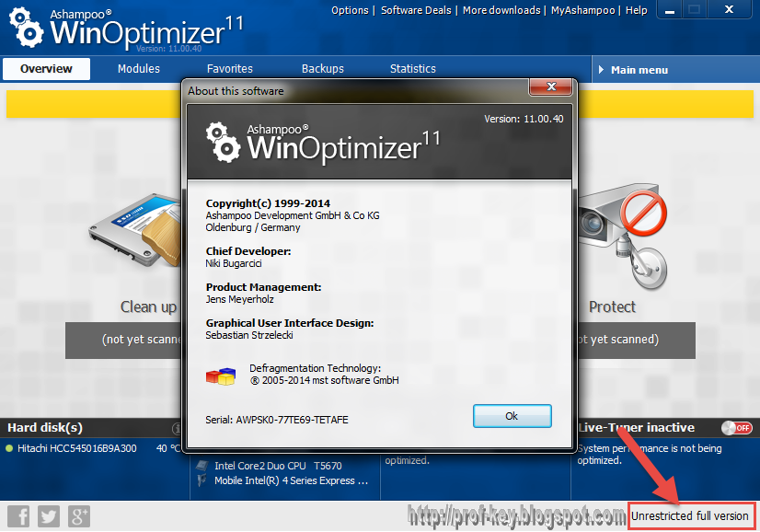
Task: Open the Options menu
Action: click(x=350, y=10)
